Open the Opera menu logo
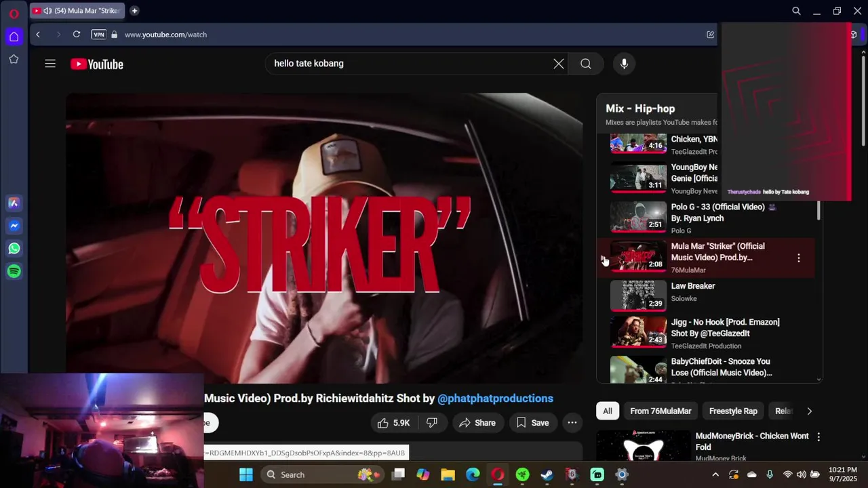The image size is (868, 488). click(x=14, y=14)
